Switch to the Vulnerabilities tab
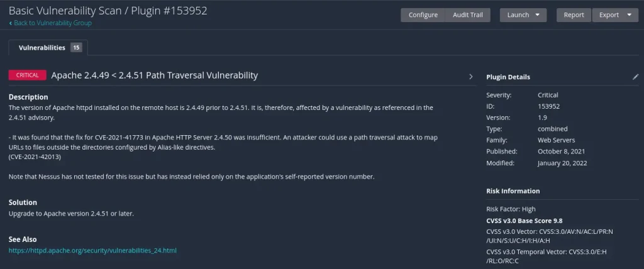This screenshot has width=644, height=269. [42, 48]
